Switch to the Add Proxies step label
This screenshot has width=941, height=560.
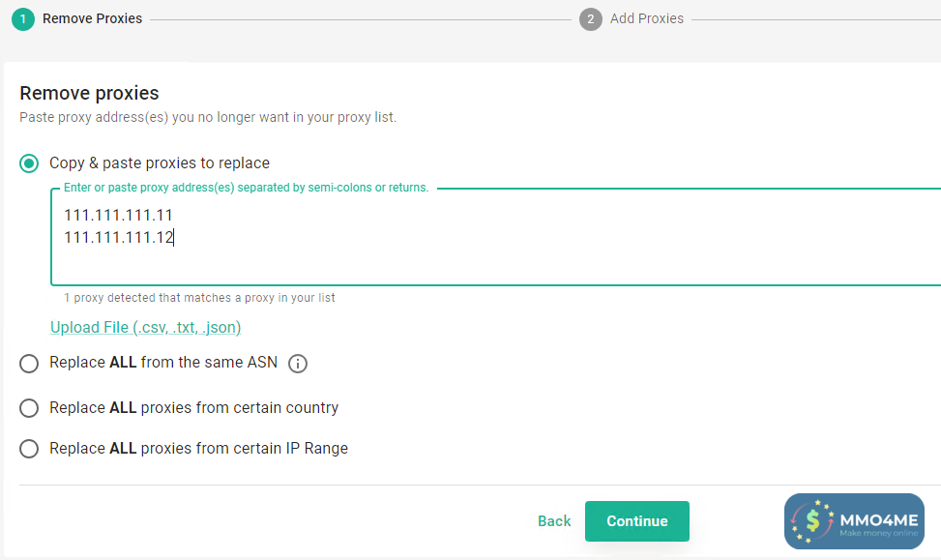[646, 18]
